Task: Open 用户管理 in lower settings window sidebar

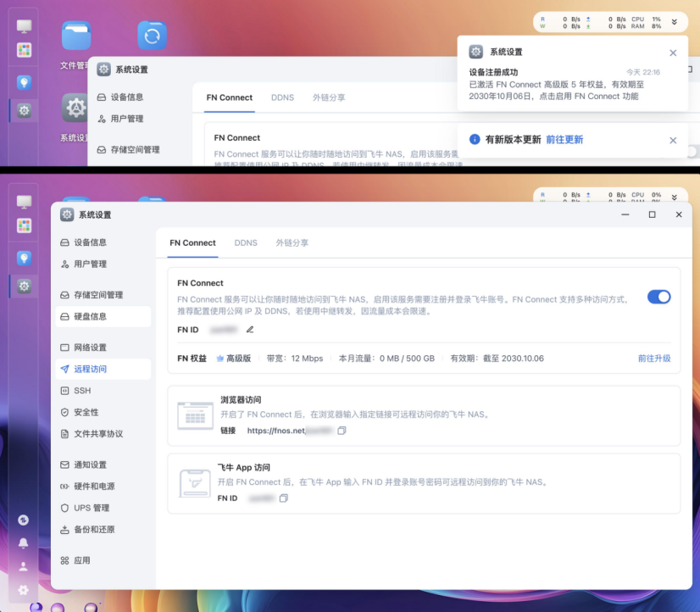Action: [x=103, y=264]
